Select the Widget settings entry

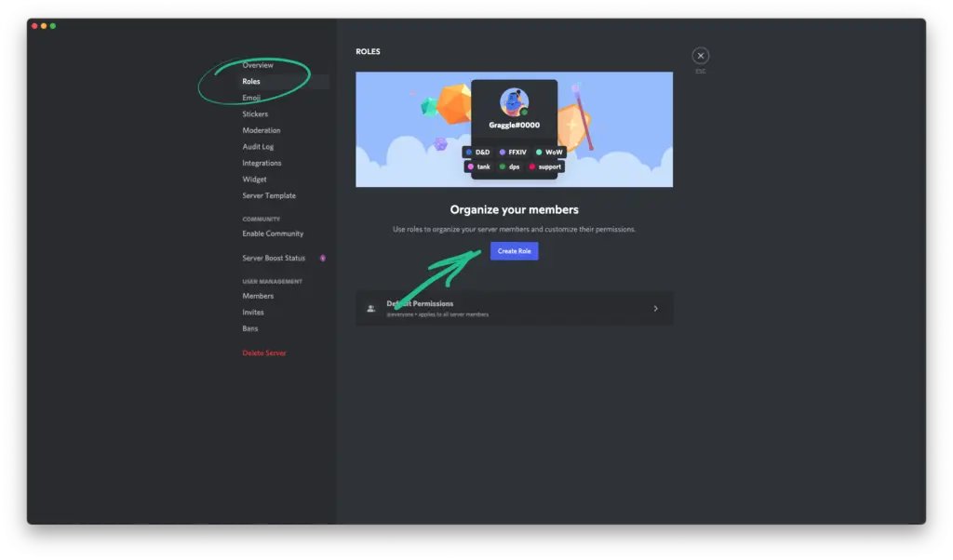tap(254, 180)
